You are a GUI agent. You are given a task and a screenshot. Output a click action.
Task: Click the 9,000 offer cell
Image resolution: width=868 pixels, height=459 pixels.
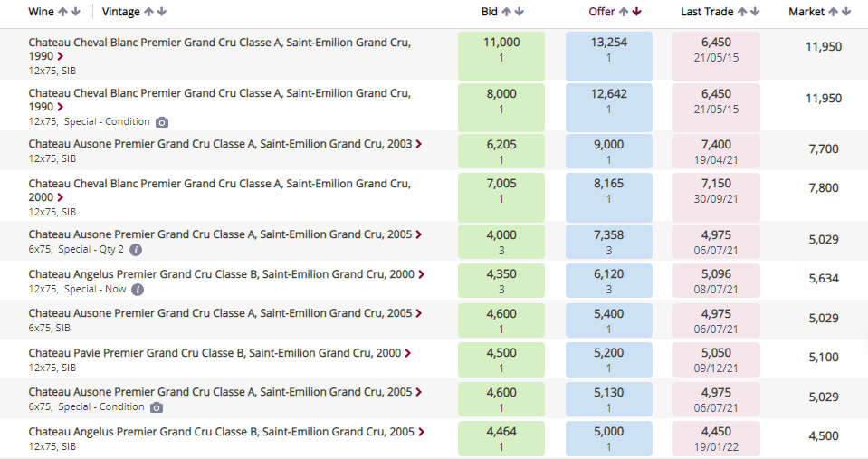(609, 151)
